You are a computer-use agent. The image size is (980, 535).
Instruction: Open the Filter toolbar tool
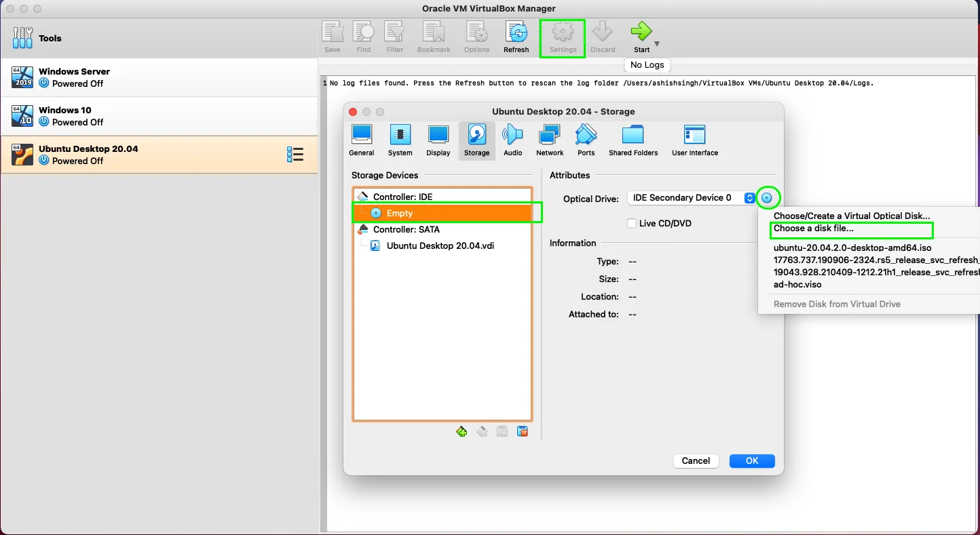coord(395,37)
